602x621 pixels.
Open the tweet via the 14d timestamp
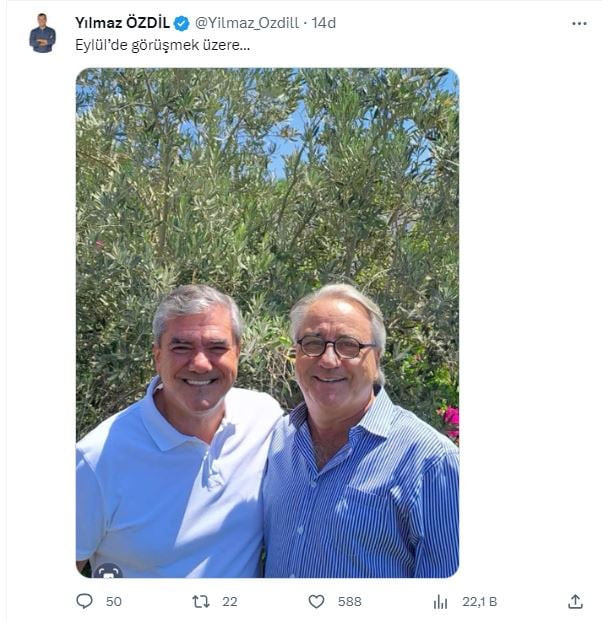pos(325,23)
